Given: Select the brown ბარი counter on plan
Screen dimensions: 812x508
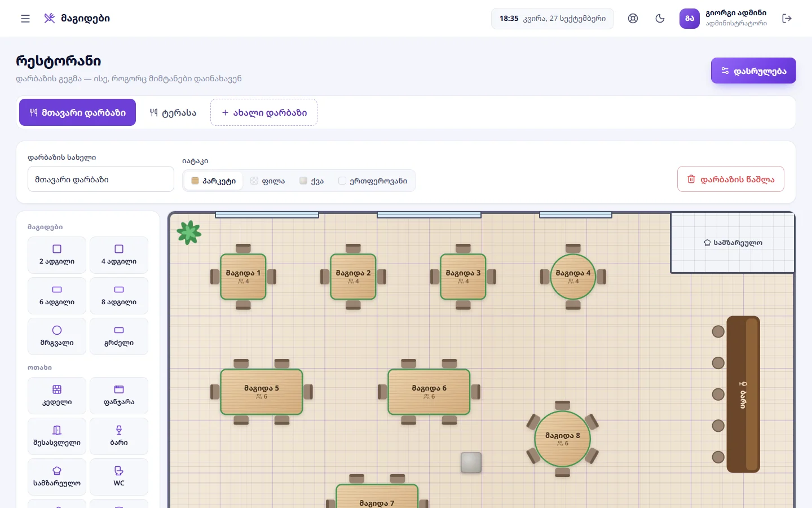Looking at the screenshot, I should coord(743,394).
